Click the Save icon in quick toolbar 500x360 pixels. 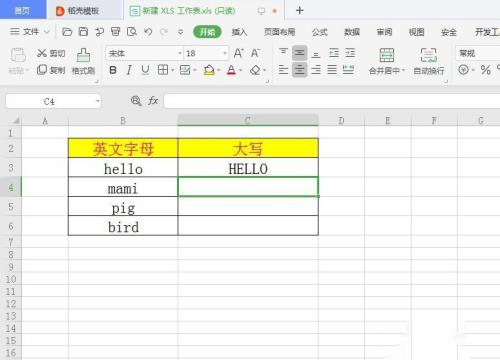pos(83,32)
